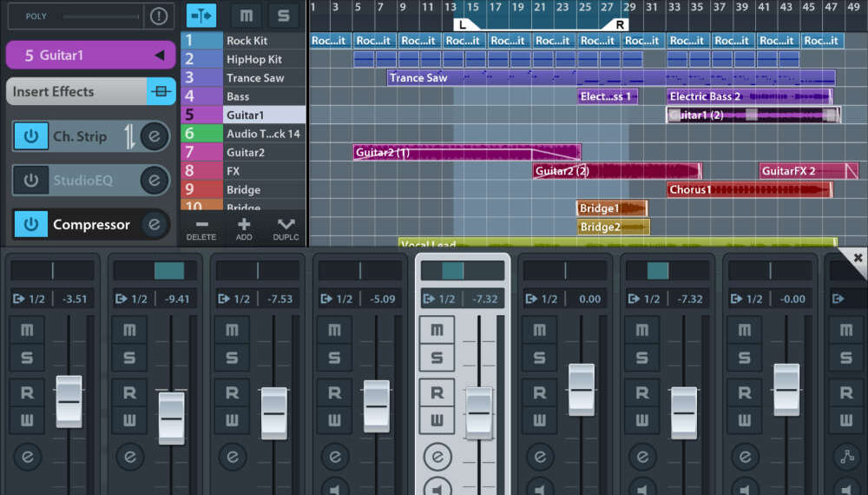Open the 1/2 output routing on the -3.51 channel
The image size is (868, 495).
[x=30, y=299]
